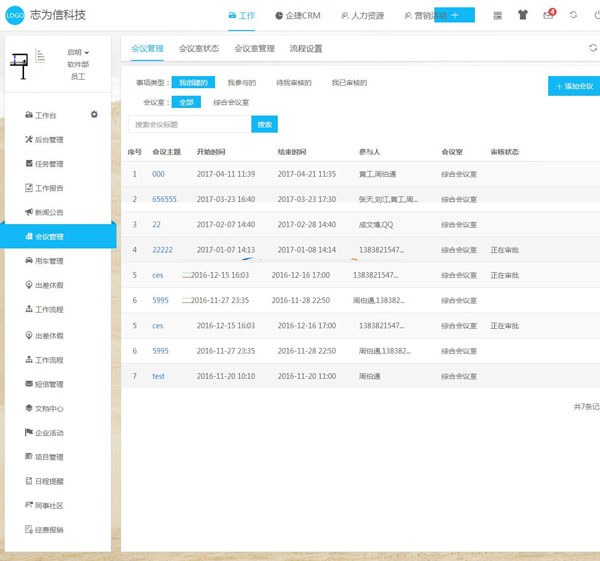
Task: Open 用车管理 car management in sidebar
Action: click(x=48, y=261)
